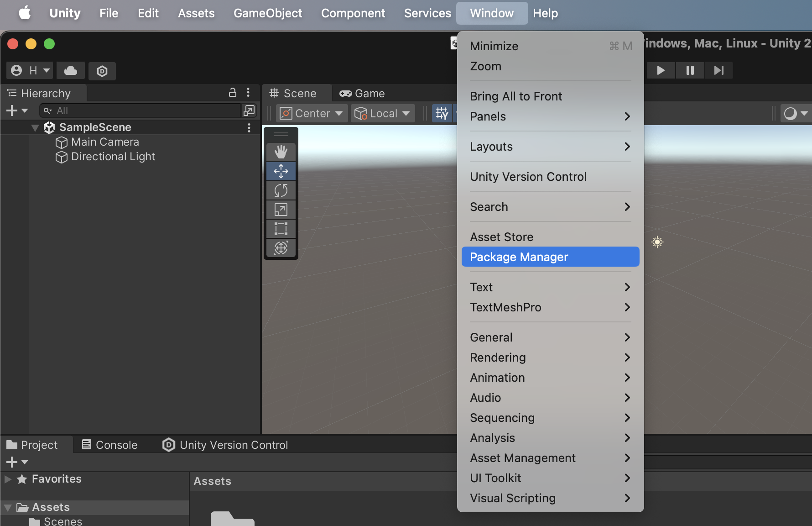
Task: Expand the Search submenu
Action: (551, 207)
